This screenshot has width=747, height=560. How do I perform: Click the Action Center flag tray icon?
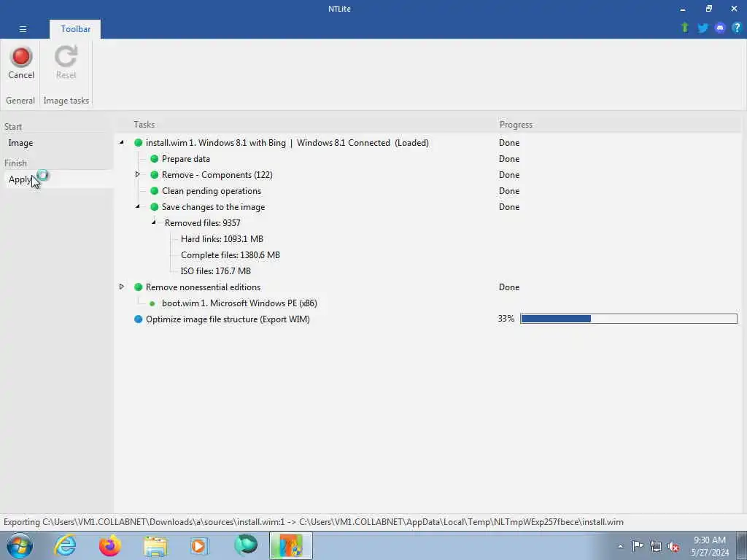coord(638,545)
